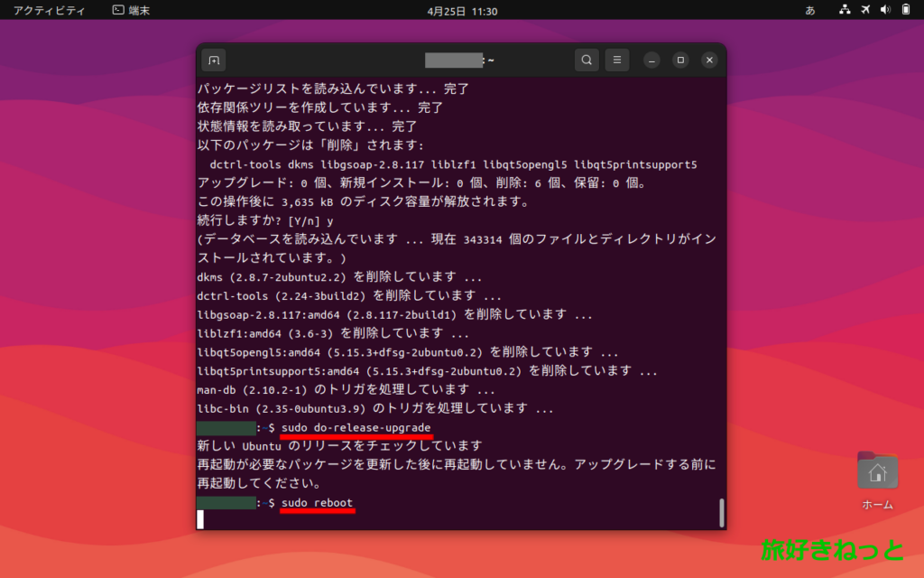Minimize the terminal window
The width and height of the screenshot is (924, 578).
651,61
